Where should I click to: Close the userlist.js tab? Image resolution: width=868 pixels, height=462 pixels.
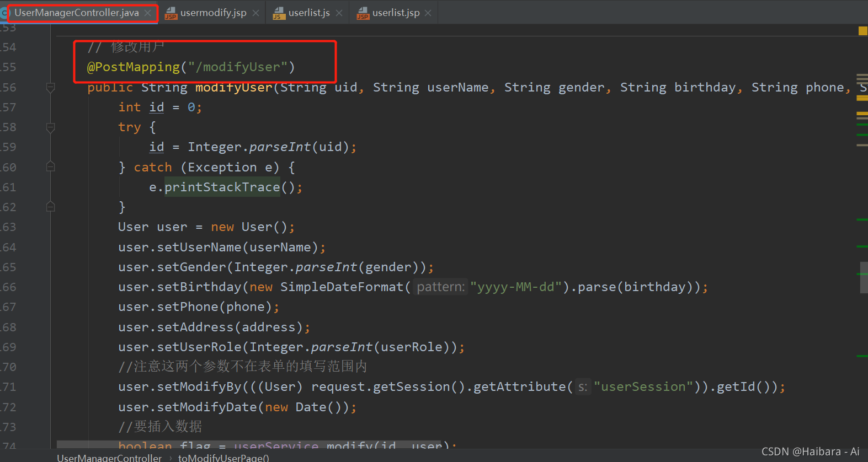[x=339, y=13]
